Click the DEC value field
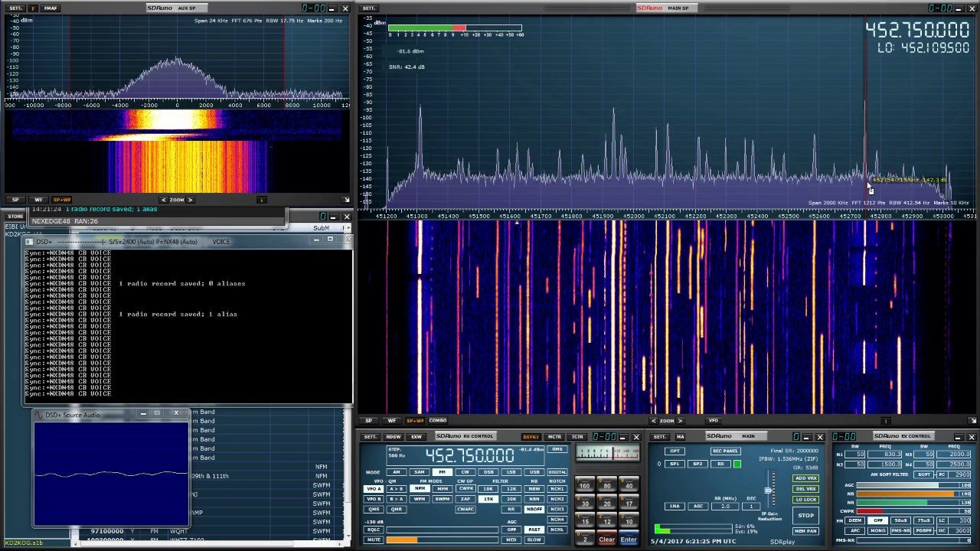 click(x=751, y=506)
